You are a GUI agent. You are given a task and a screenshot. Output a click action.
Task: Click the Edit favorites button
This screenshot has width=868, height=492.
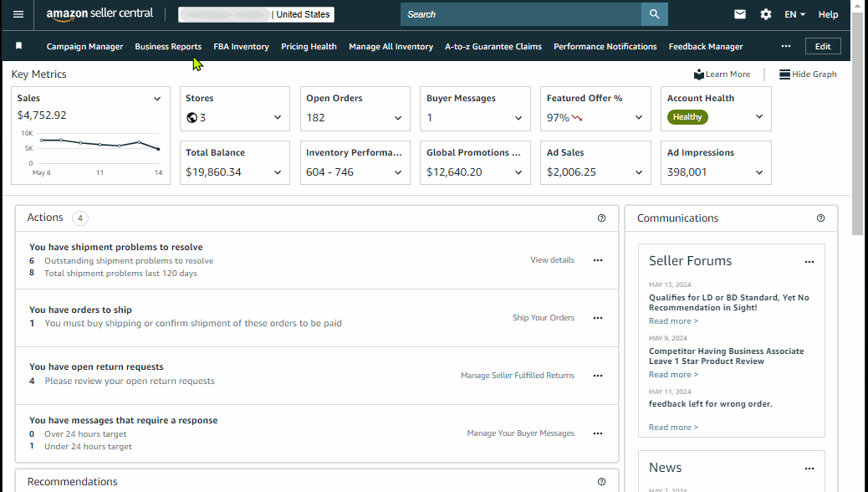[823, 46]
